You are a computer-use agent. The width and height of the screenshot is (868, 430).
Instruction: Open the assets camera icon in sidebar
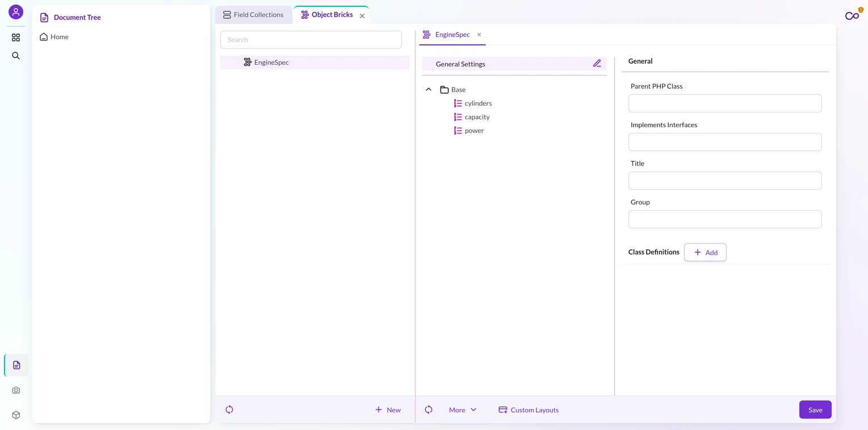click(x=16, y=390)
